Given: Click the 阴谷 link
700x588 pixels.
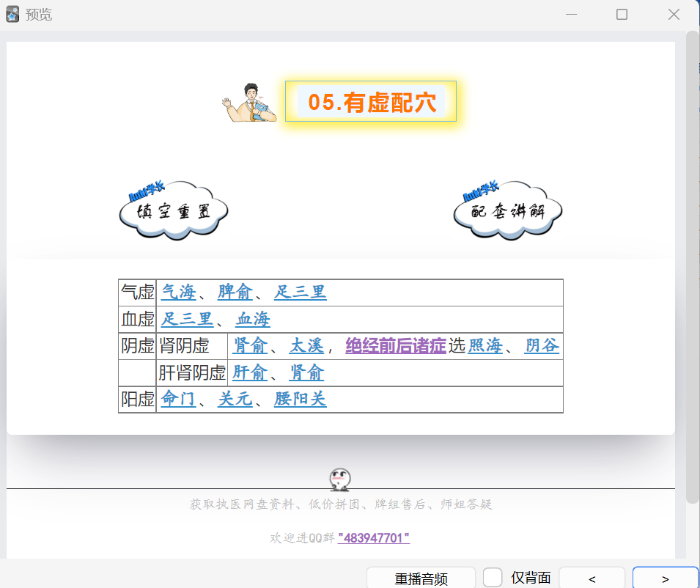Looking at the screenshot, I should pos(542,346).
